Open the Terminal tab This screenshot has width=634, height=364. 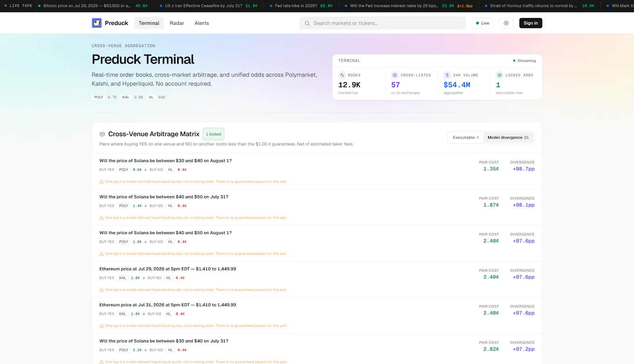coord(149,23)
